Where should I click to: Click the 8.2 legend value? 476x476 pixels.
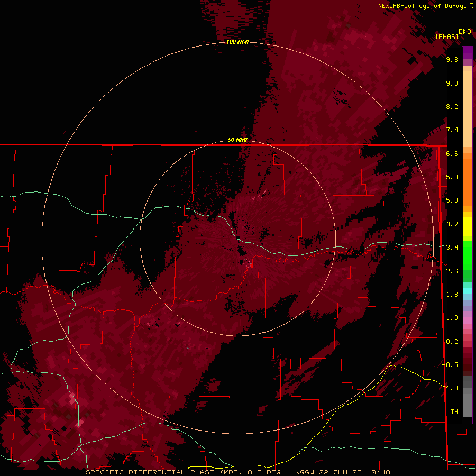pos(452,106)
